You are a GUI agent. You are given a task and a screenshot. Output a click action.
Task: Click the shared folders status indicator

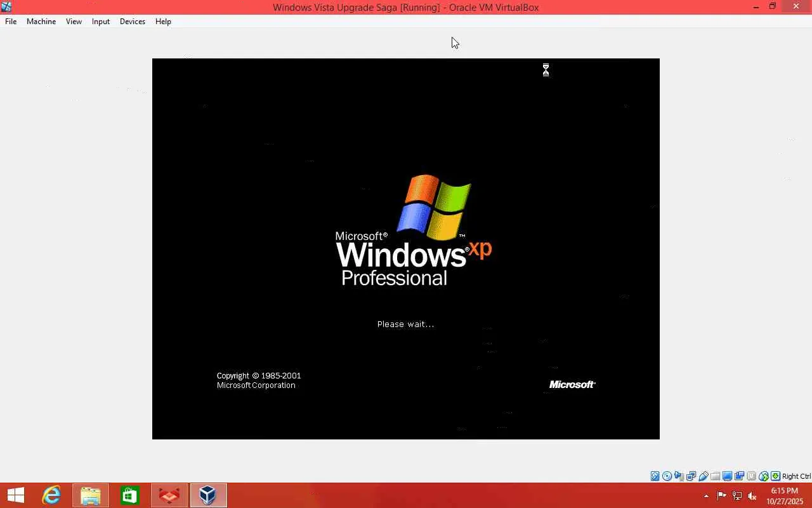(716, 476)
